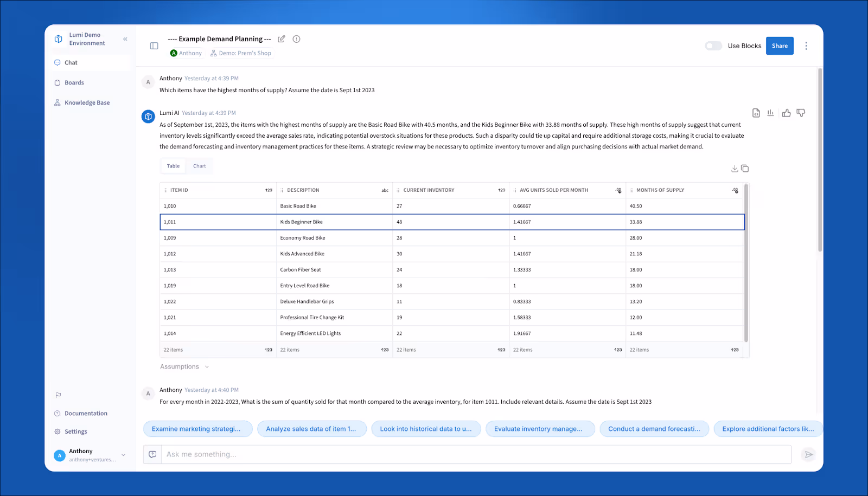
Task: Click the 'Analyze sales data of item 1...' suggestion
Action: pos(312,429)
